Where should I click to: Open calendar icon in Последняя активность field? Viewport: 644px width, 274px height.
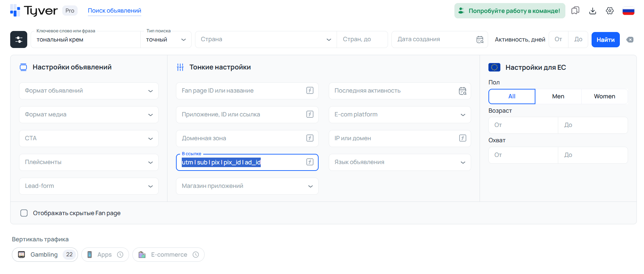click(463, 91)
